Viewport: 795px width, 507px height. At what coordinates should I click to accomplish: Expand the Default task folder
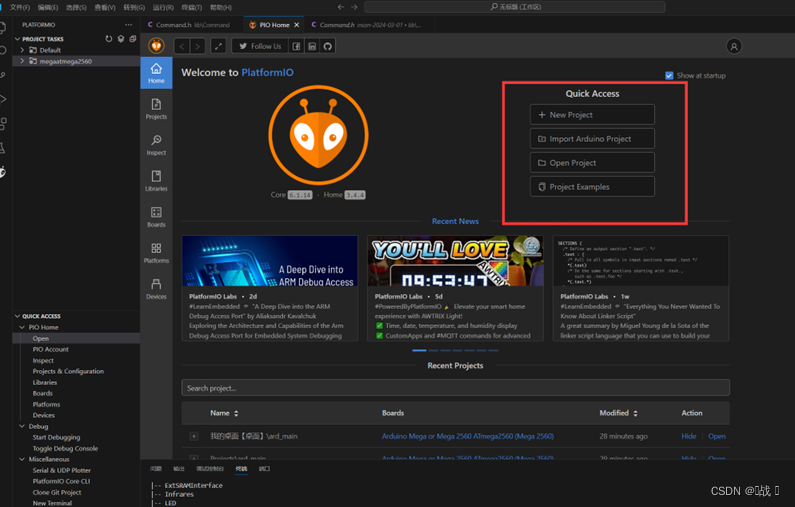tap(22, 50)
